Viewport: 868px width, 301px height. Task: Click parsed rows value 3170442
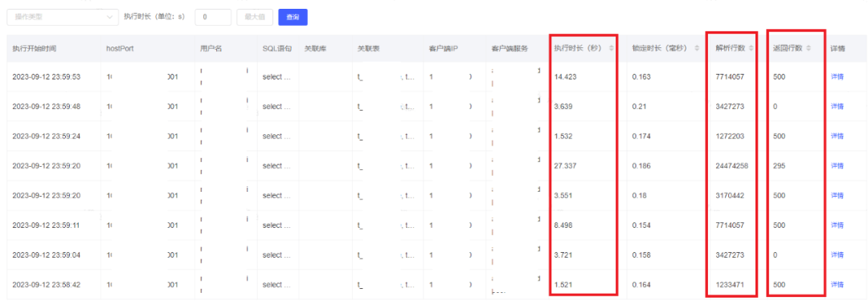tap(730, 195)
